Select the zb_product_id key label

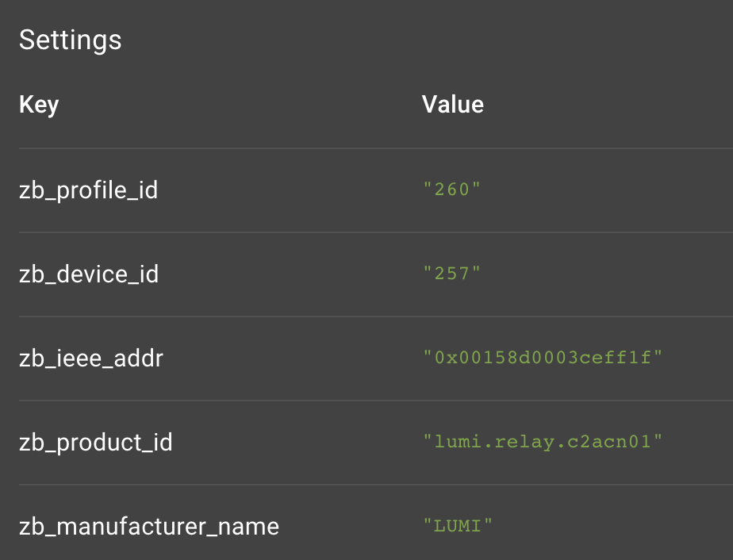tap(96, 443)
